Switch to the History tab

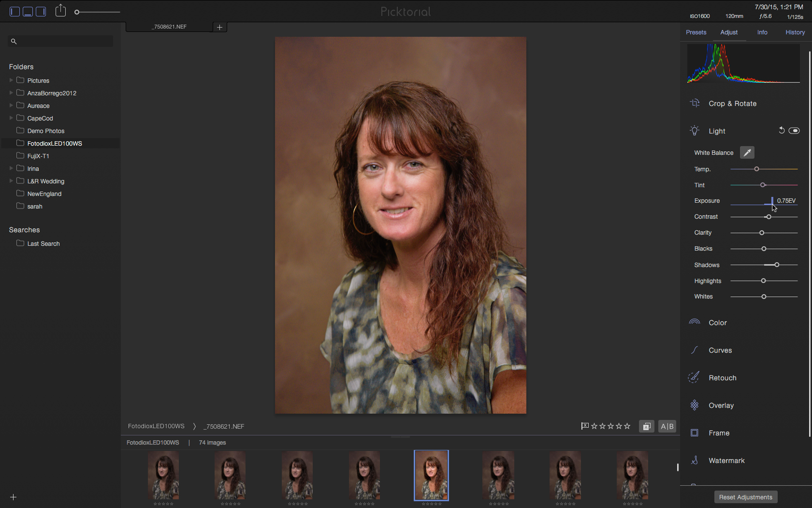pos(795,32)
